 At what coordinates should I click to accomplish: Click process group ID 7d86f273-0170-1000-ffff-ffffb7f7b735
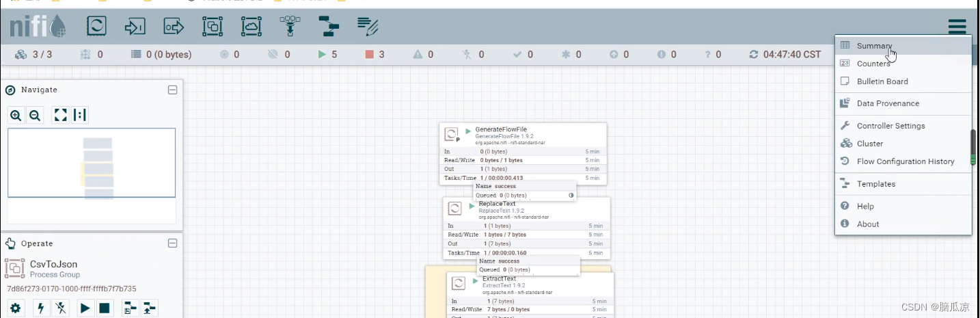(x=72, y=289)
